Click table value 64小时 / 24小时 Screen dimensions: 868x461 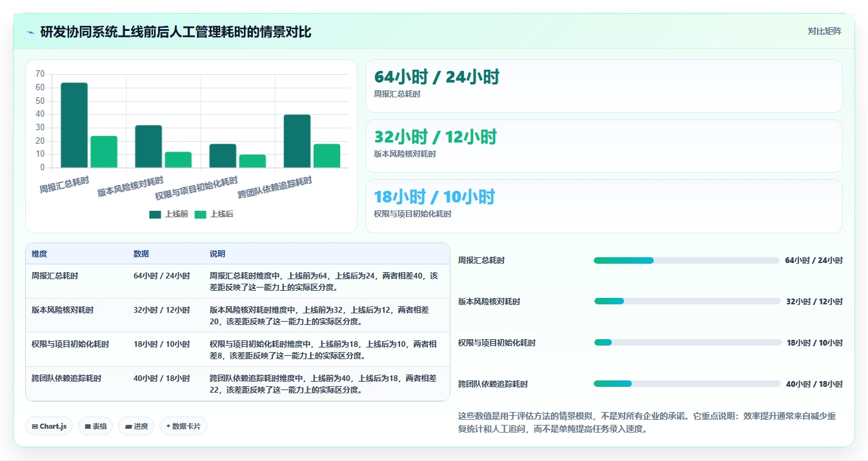(x=162, y=275)
